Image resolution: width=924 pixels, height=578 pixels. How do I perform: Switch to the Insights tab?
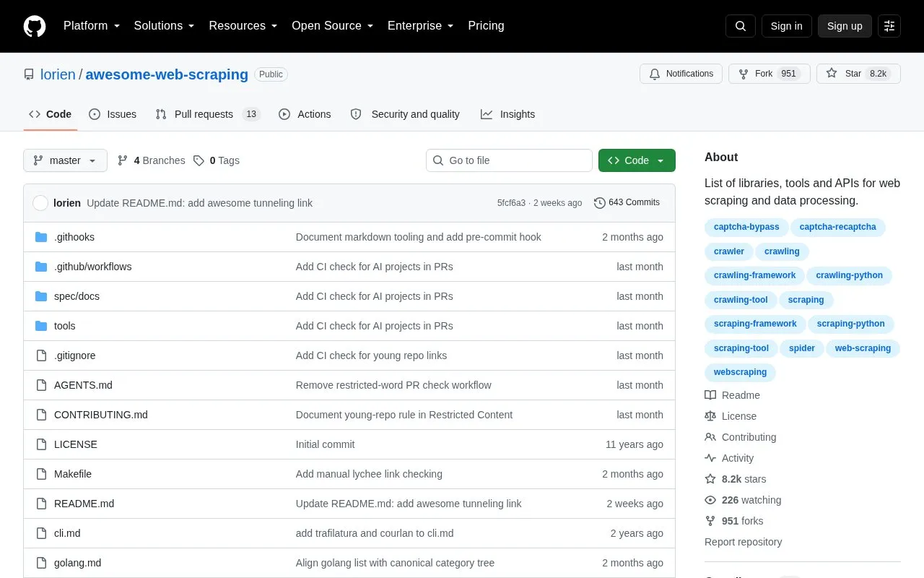(508, 114)
